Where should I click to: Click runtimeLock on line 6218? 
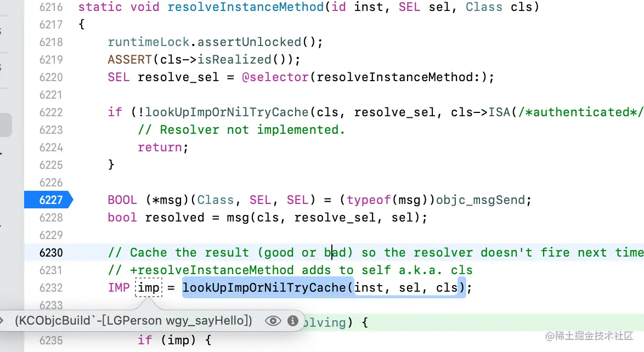point(148,42)
